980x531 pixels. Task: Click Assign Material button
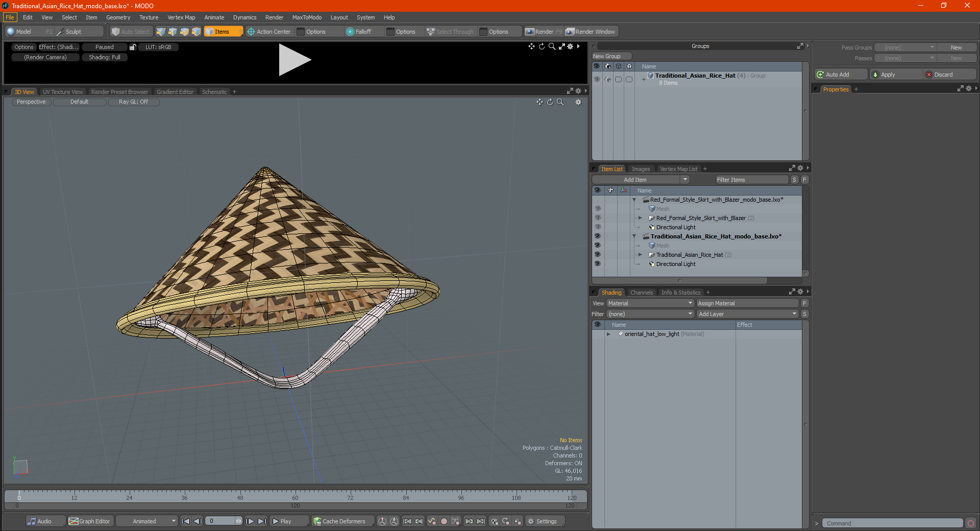pyautogui.click(x=747, y=303)
